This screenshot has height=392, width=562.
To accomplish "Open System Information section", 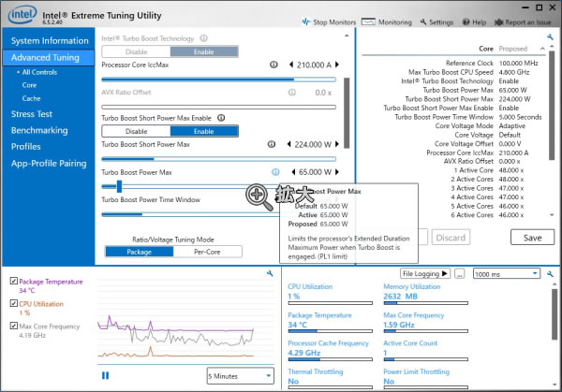I will pyautogui.click(x=50, y=41).
